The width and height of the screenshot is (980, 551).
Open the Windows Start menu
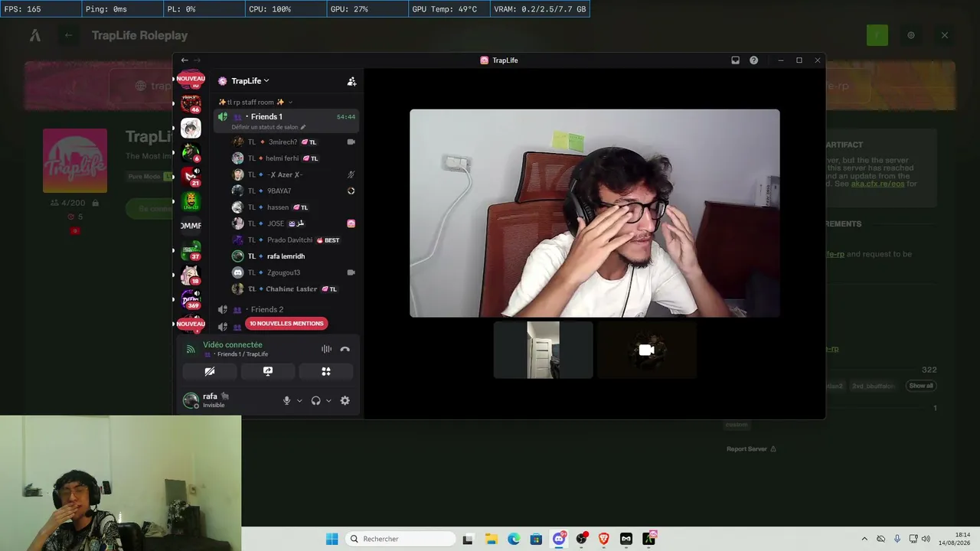332,539
